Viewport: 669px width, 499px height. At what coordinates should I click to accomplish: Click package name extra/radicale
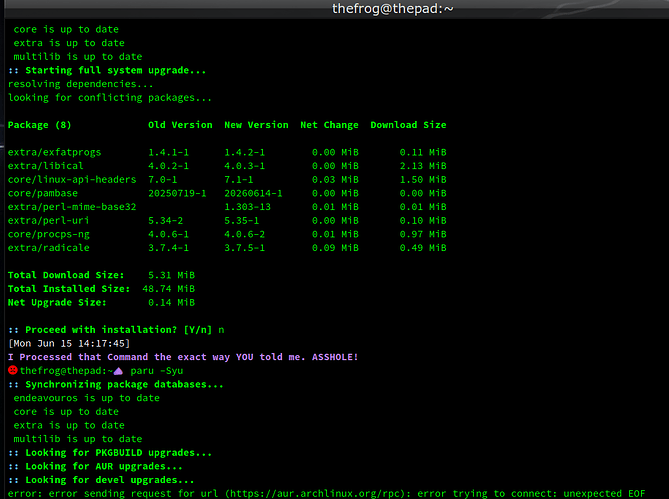(x=49, y=248)
